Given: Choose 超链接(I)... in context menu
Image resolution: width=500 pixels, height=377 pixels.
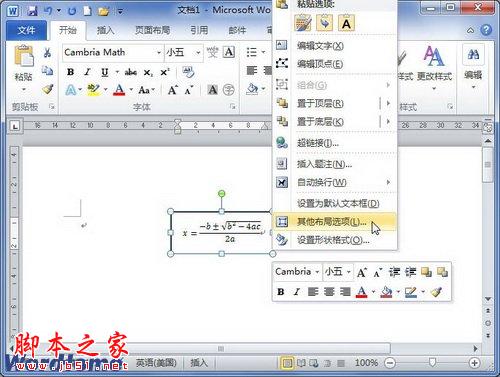Looking at the screenshot, I should (335, 143).
